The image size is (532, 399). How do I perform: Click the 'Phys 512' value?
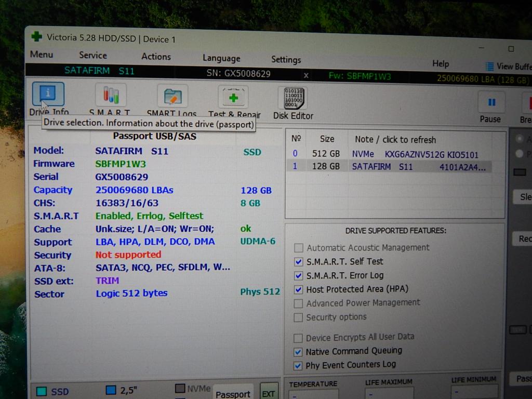pos(260,291)
